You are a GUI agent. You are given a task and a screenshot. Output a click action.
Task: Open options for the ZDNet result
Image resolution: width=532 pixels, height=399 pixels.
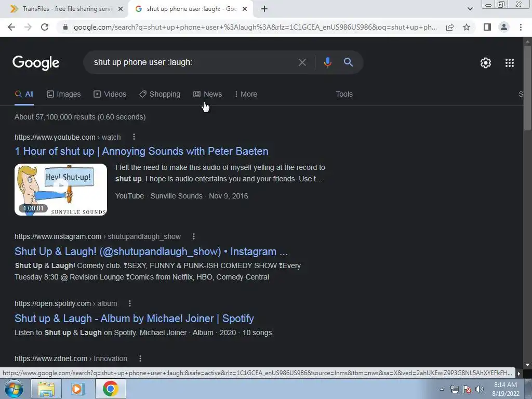(x=140, y=358)
